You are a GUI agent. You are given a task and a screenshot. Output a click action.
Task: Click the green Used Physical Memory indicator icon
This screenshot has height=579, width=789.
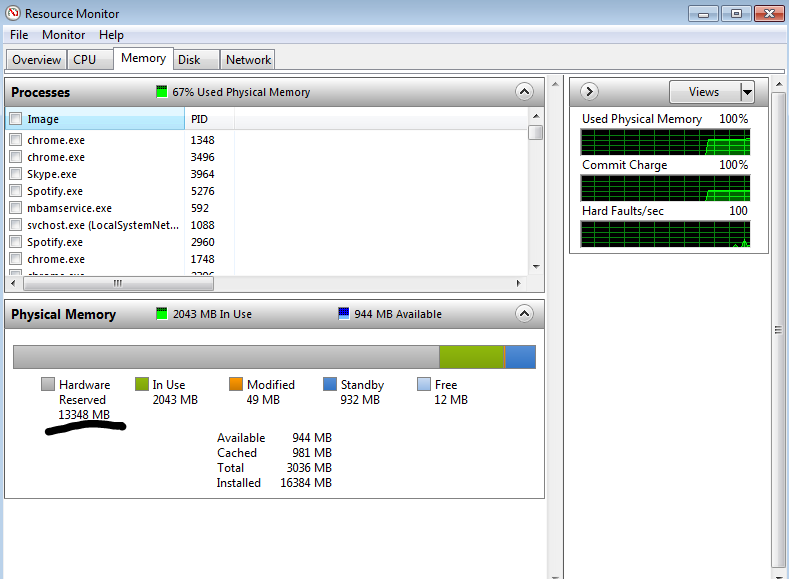click(x=162, y=92)
